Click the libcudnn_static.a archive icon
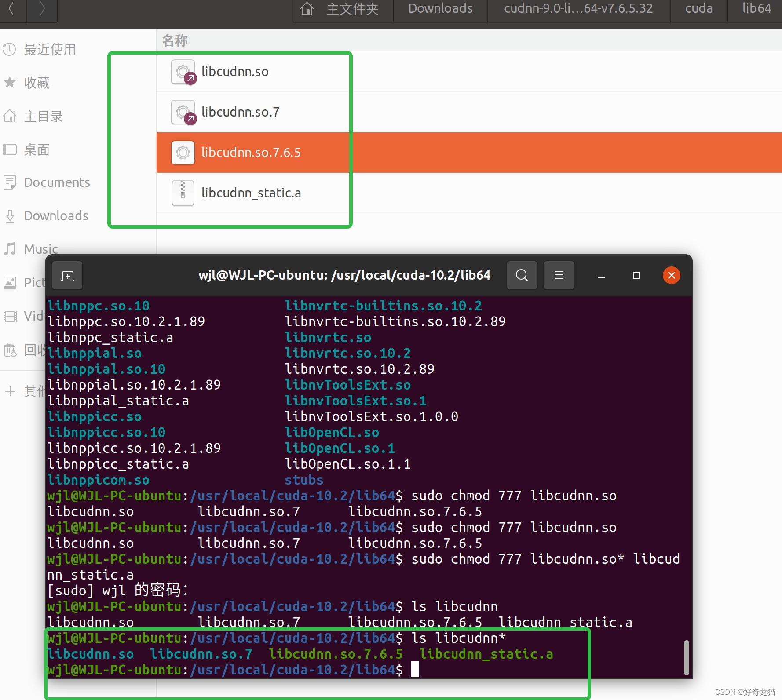782x700 pixels. (183, 193)
